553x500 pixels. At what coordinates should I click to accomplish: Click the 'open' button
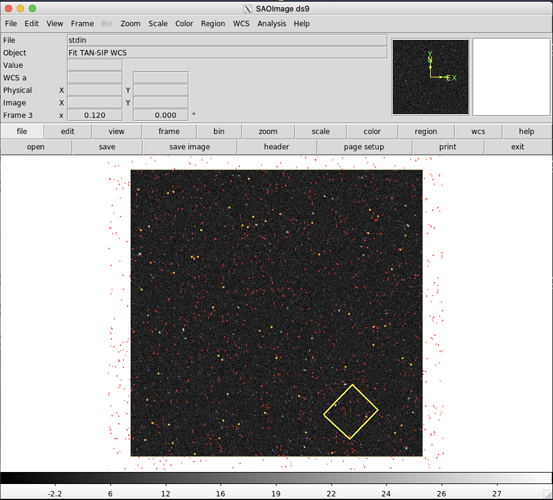[36, 147]
